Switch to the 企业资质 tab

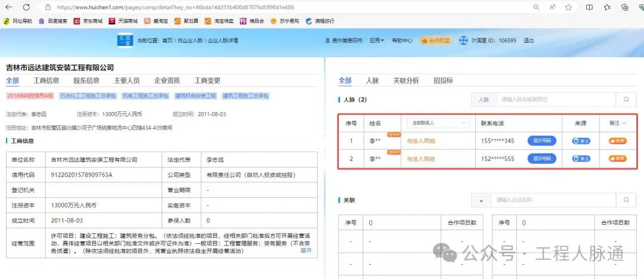point(167,80)
